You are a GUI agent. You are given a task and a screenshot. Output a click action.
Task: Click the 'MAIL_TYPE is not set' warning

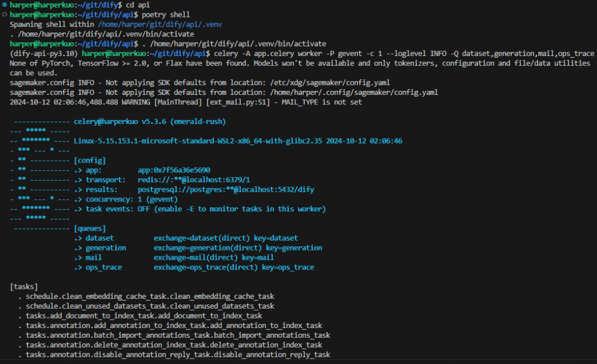coord(322,102)
